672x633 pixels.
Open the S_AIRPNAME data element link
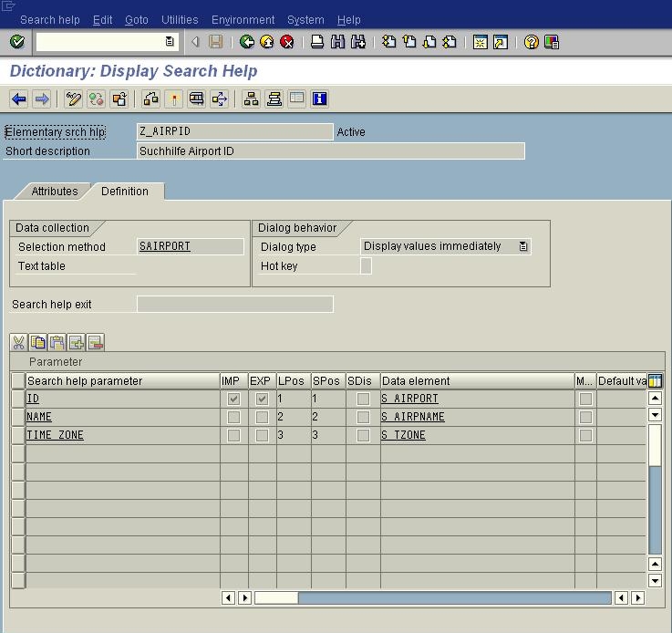coord(413,417)
